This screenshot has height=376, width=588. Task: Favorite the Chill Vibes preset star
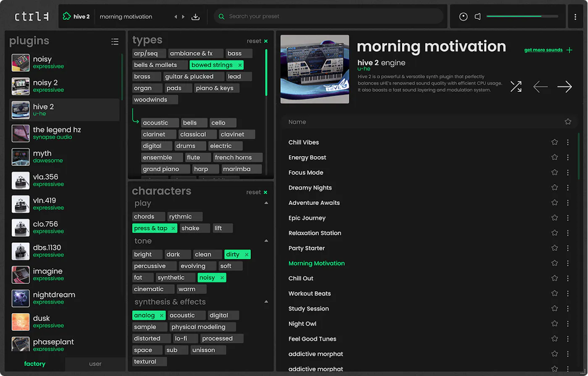pyautogui.click(x=554, y=142)
